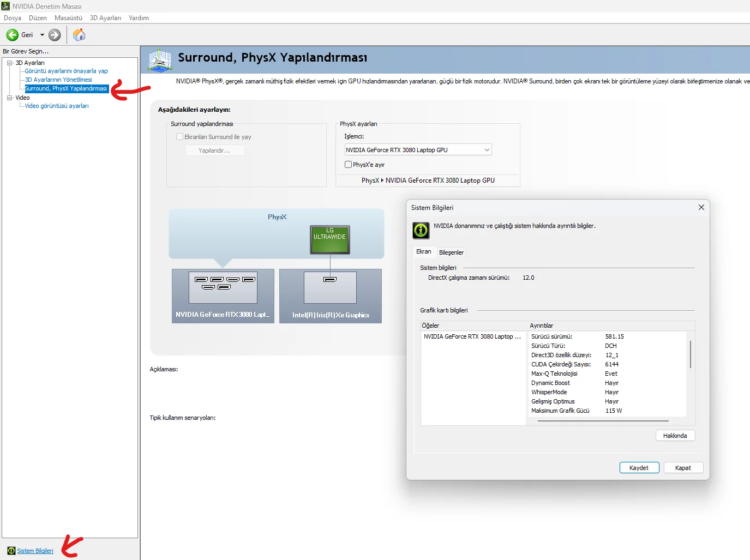This screenshot has height=560, width=750.
Task: Click the Gelişmiş Optimus row label
Action: point(553,401)
